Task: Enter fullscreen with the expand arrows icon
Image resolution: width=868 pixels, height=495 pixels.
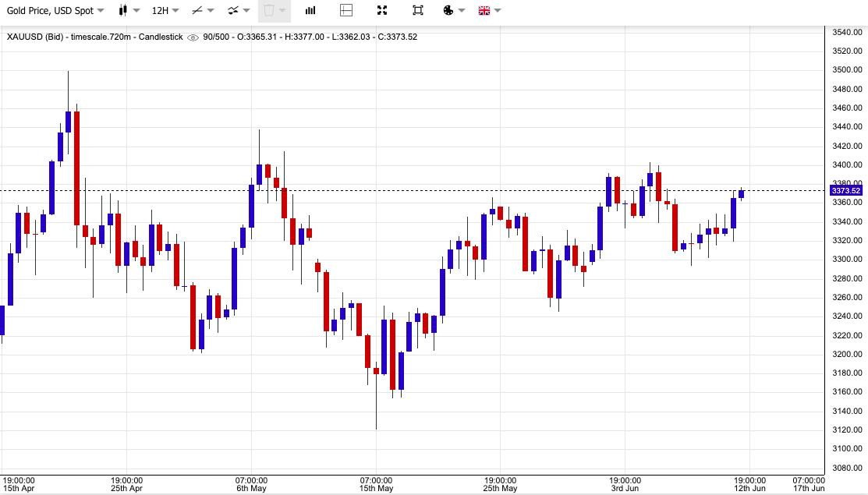Action: (382, 10)
